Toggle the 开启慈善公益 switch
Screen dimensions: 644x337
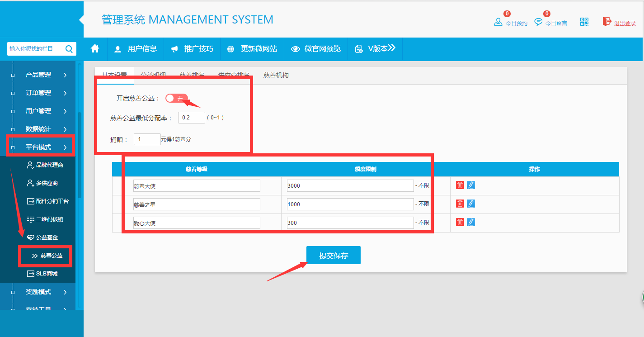176,98
